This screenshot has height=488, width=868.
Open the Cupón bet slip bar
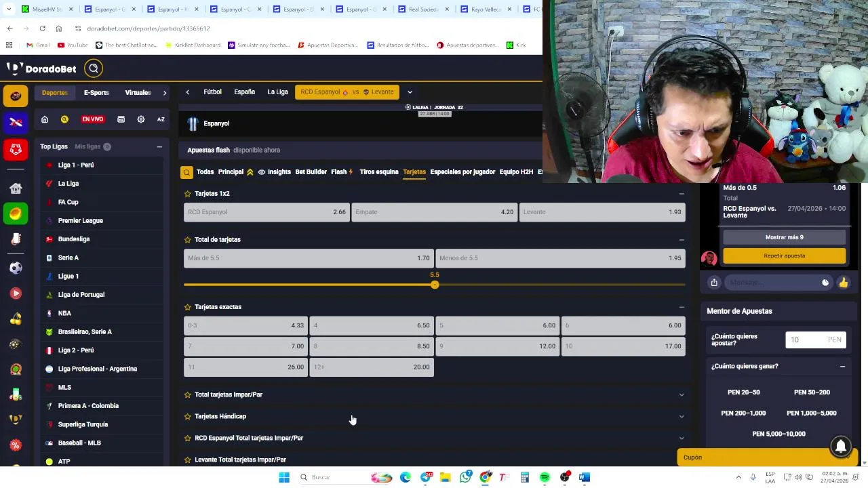[768, 457]
